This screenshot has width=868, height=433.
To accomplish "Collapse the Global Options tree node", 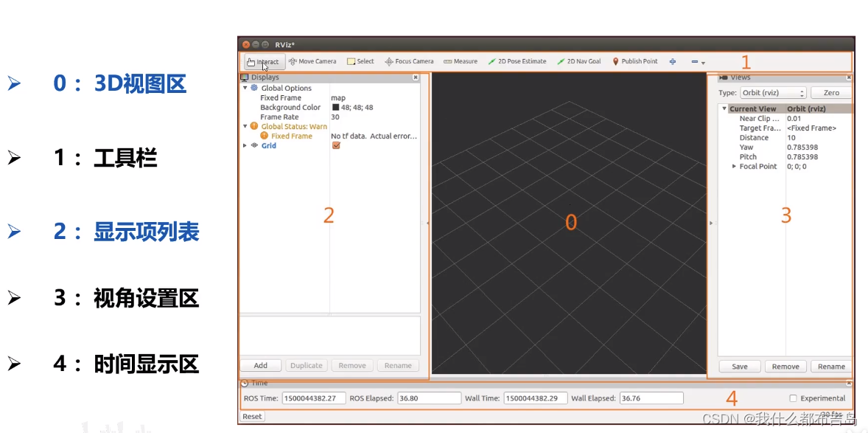I will pos(245,89).
